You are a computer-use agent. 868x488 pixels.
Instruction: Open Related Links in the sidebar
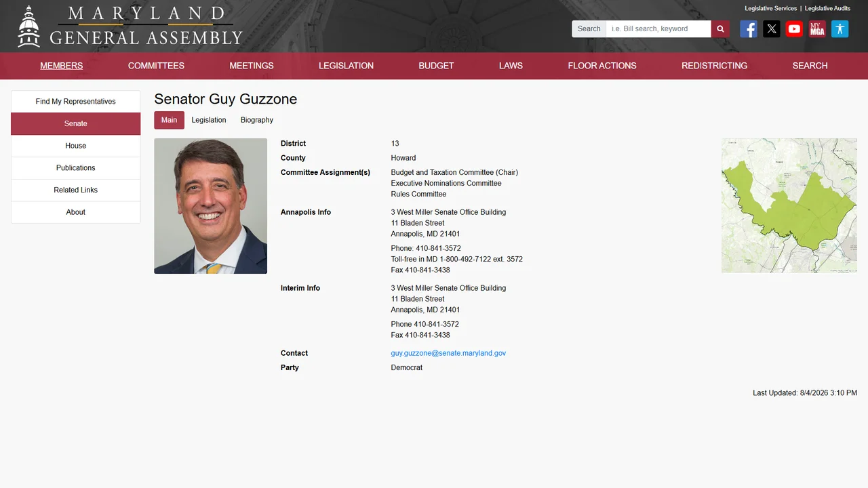click(76, 190)
